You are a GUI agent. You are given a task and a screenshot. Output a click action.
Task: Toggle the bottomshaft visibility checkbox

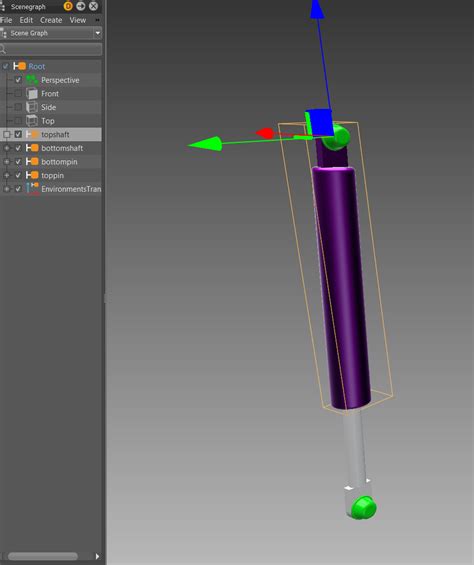pyautogui.click(x=18, y=148)
